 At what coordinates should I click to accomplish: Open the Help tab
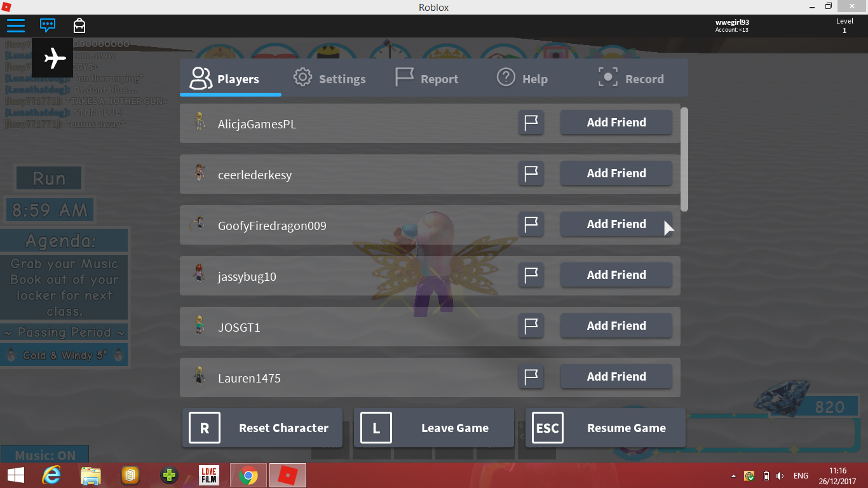pos(522,79)
